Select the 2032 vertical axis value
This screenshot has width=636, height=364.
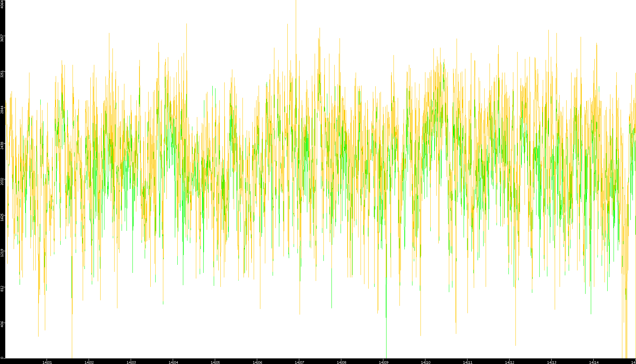click(2, 181)
